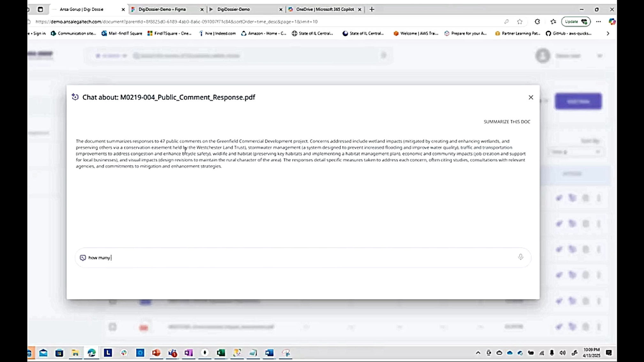
Task: Open the browser settings ellipsis menu
Action: pos(598,22)
